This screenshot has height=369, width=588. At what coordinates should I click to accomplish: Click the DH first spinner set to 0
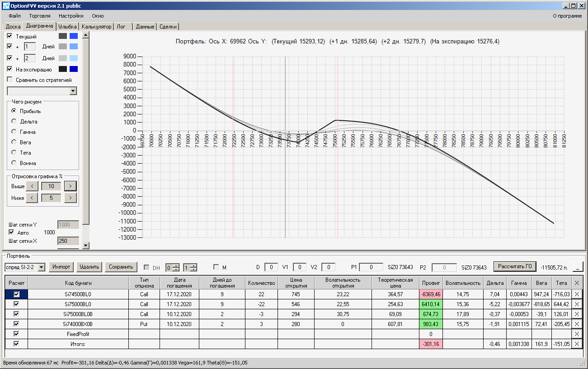point(173,267)
